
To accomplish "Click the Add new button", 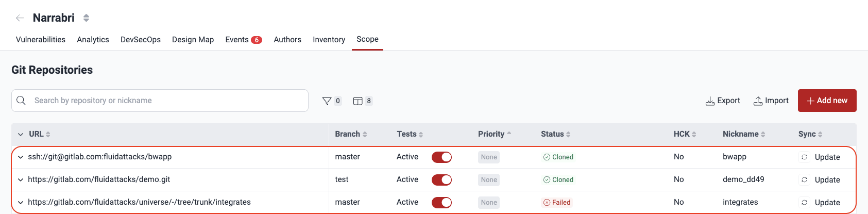I will [827, 101].
